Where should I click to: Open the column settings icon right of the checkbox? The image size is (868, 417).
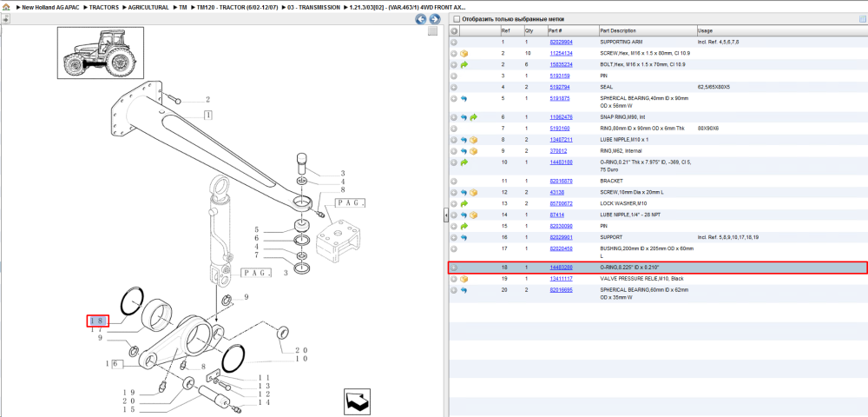coord(861,19)
